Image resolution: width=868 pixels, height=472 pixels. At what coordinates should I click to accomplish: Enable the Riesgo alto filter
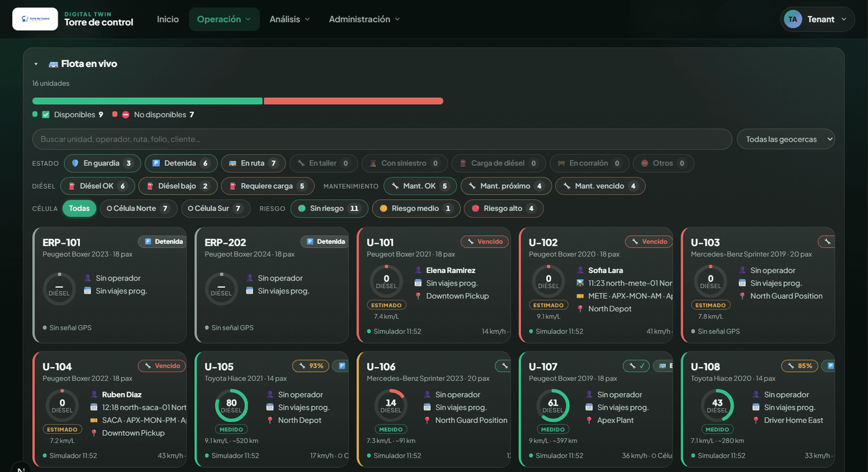[503, 208]
